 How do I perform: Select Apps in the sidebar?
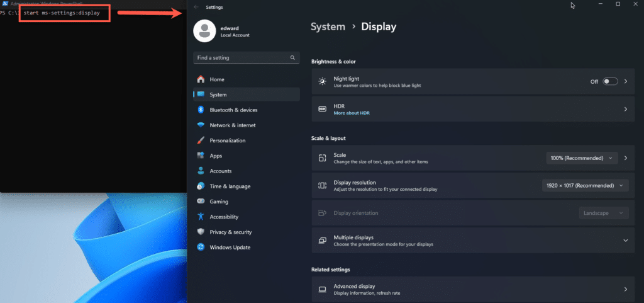coord(247,156)
